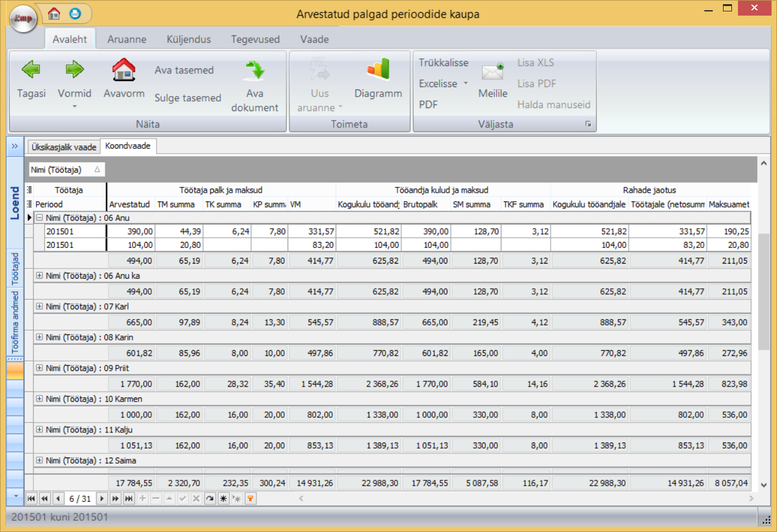Screen dimensions: 777x532
Task: Collapse the 06 Anu group row
Action: click(40, 218)
